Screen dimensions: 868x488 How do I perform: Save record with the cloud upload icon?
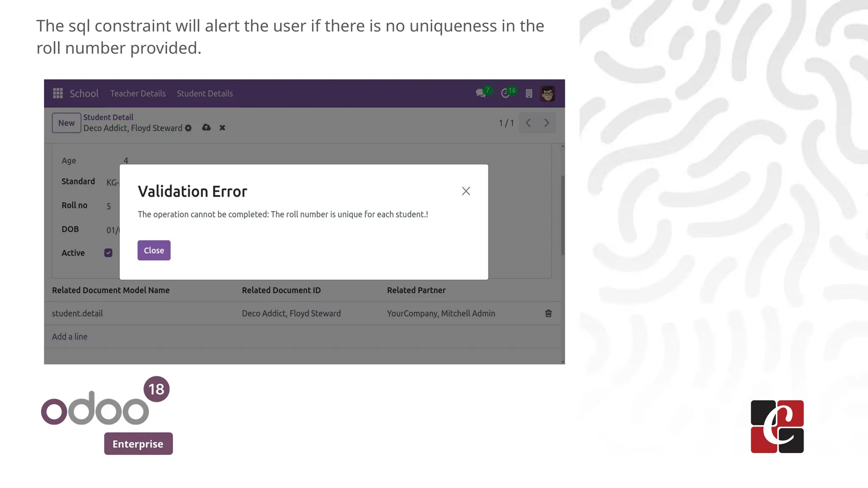[206, 128]
